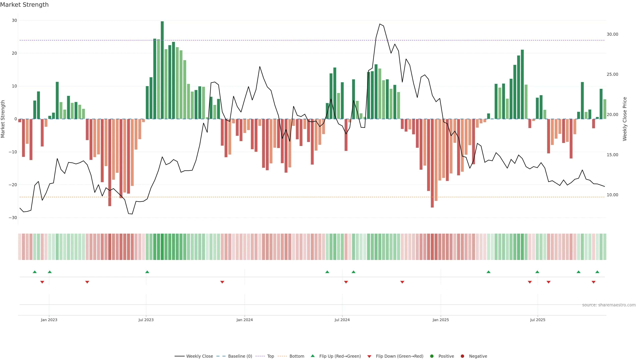Click the Positive green circle legend icon
The image size is (644, 362).
pos(432,356)
